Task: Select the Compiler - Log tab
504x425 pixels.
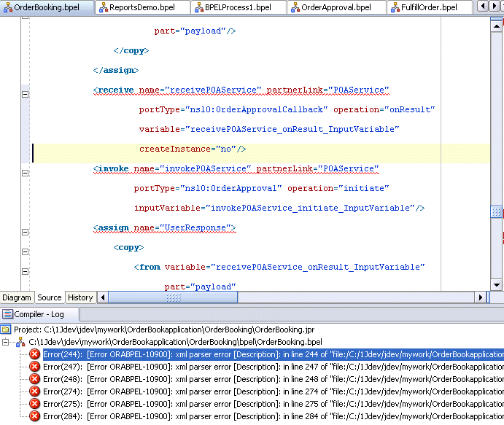Action: [39, 314]
